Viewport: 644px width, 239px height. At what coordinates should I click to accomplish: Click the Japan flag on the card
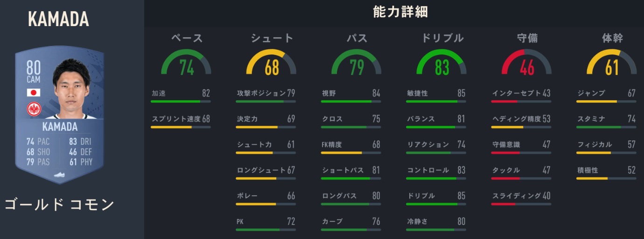click(x=34, y=92)
